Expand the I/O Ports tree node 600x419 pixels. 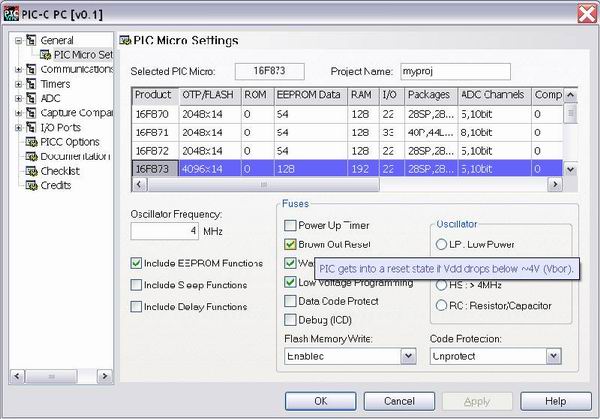click(18, 127)
